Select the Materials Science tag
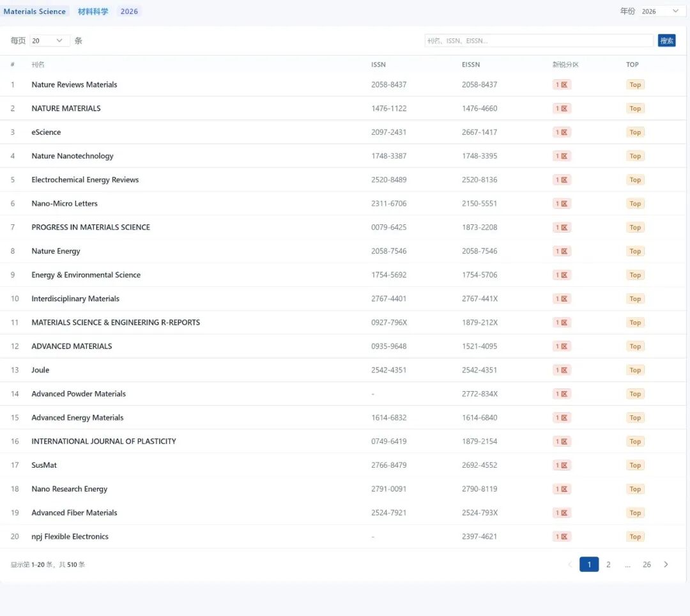690x616 pixels. tap(34, 12)
